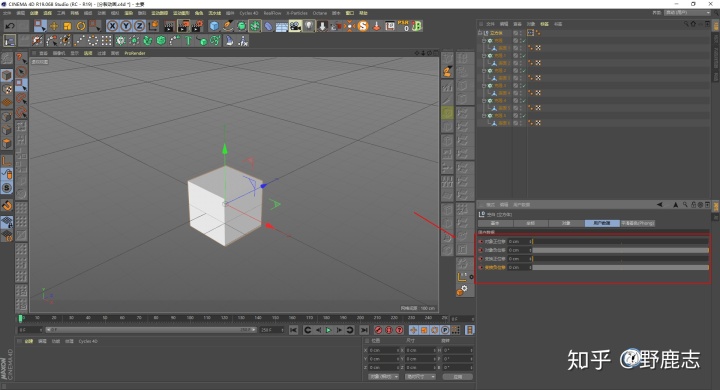Switch to the Phong tab in Attributes
Image resolution: width=720 pixels, height=390 pixels.
637,223
